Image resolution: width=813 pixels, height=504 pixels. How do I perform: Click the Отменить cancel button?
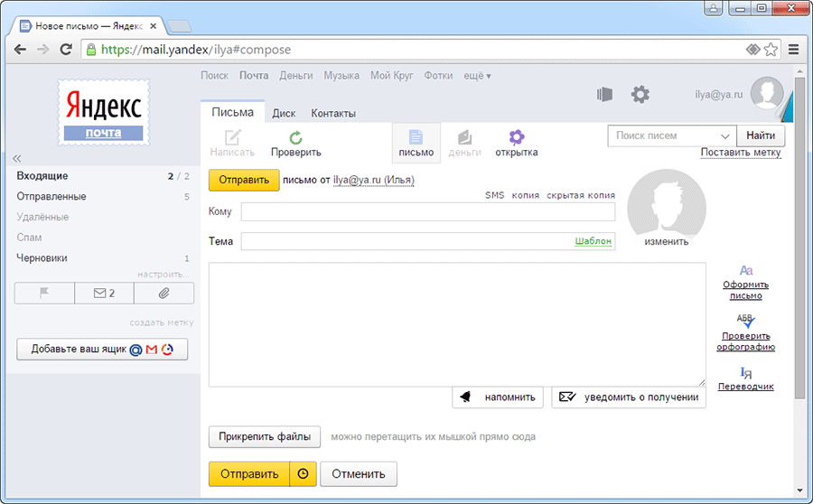point(359,474)
